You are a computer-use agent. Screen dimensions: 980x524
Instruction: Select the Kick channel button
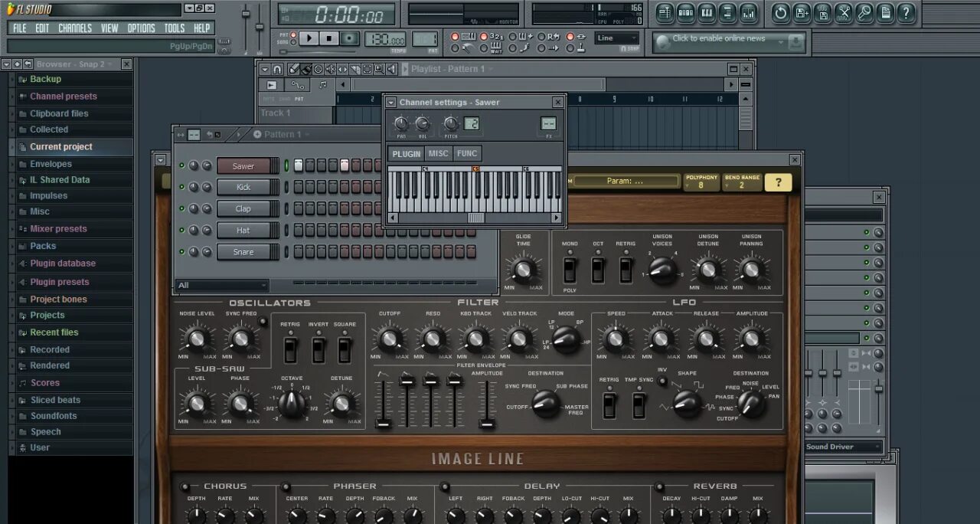pos(243,187)
